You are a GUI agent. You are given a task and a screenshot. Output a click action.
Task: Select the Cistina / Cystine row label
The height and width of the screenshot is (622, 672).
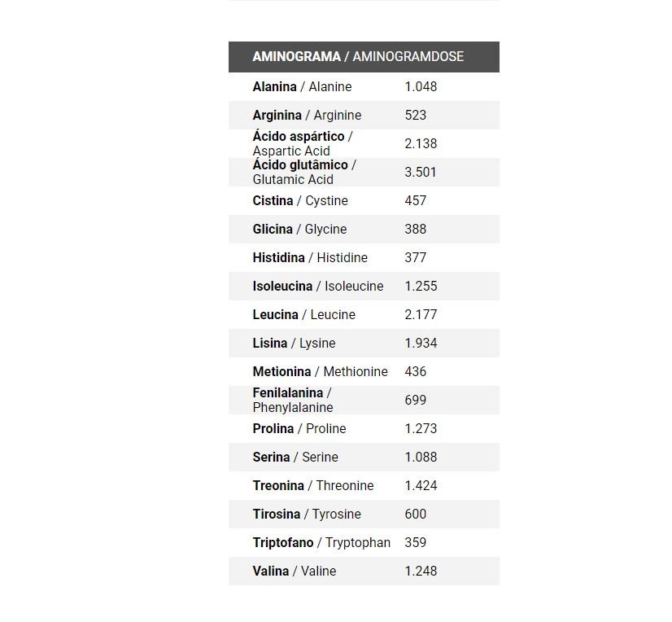click(300, 201)
